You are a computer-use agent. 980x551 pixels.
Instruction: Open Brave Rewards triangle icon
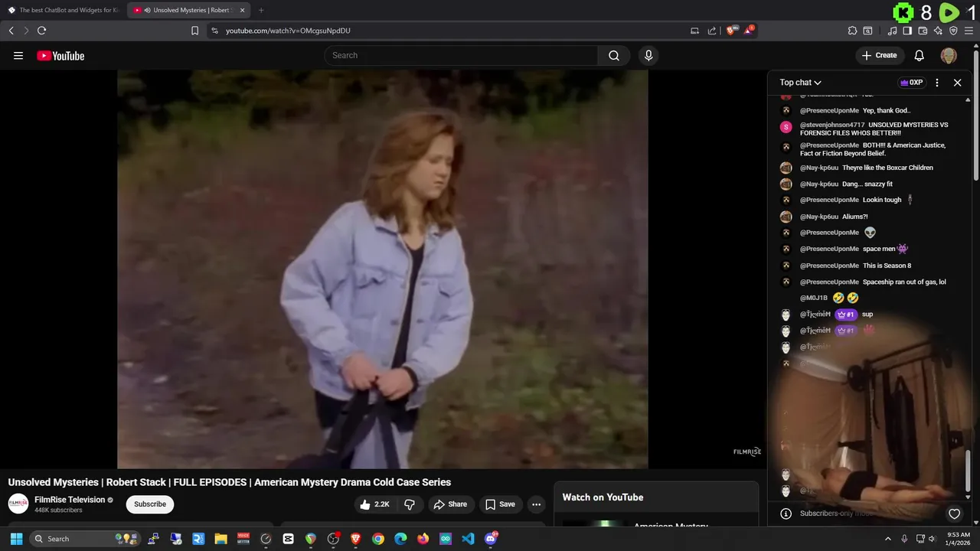click(749, 31)
